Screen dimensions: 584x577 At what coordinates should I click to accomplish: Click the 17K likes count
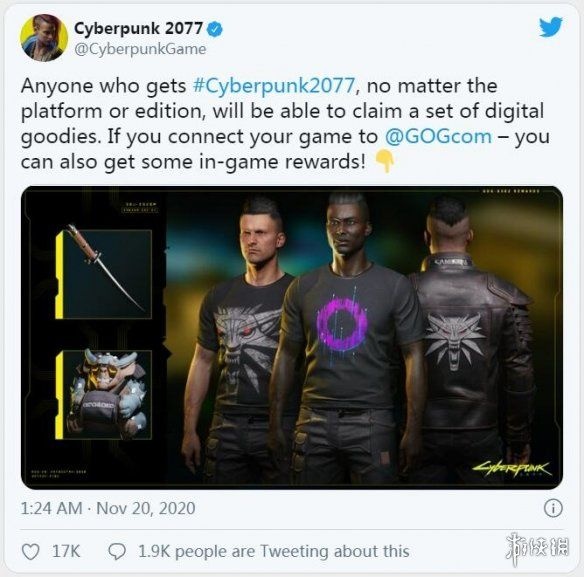pos(66,552)
